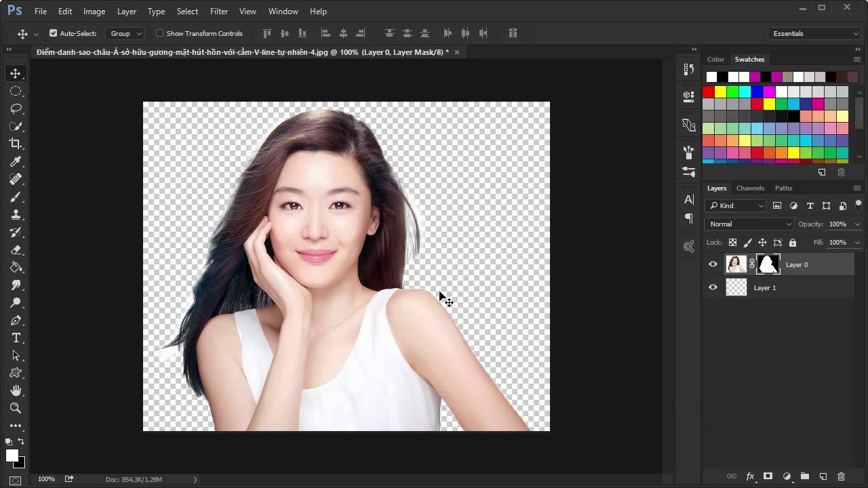Select the Lasso tool
Image resolution: width=868 pixels, height=488 pixels.
point(16,108)
